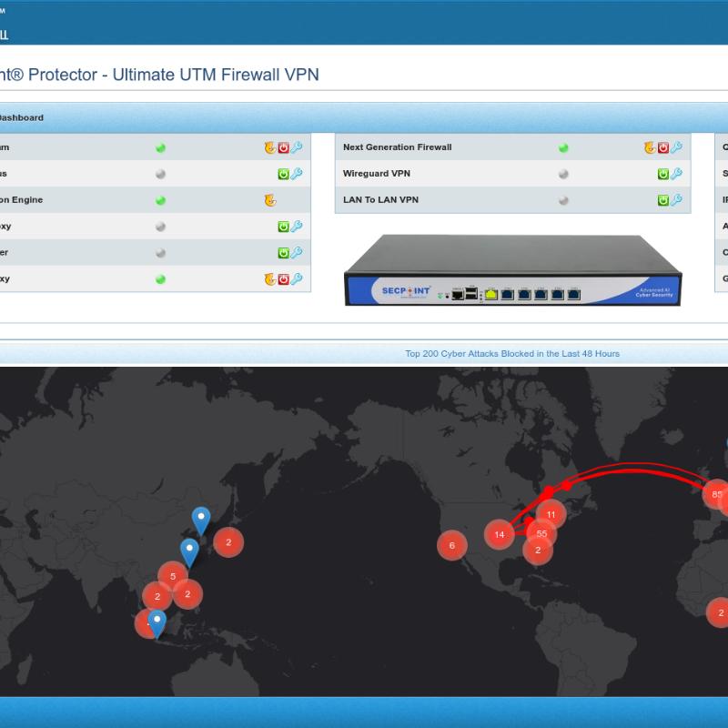728x728 pixels.
Task: Click the LAN To LAN VPN gray status light
Action: tap(563, 200)
